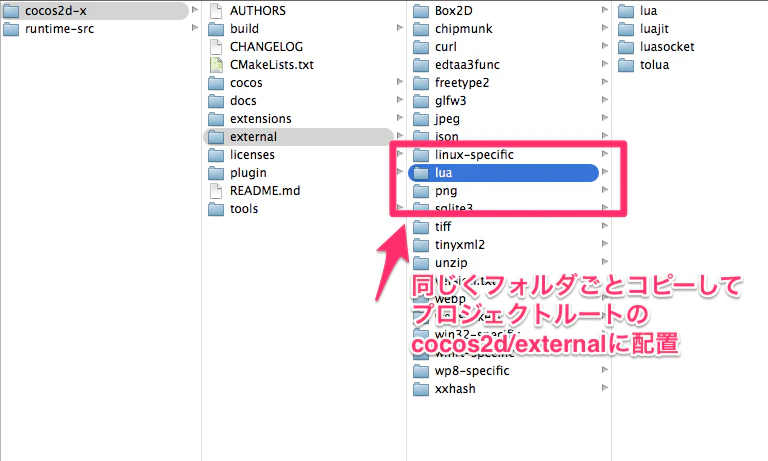The height and width of the screenshot is (461, 768).
Task: Expand the tiff folder arrow
Action: pyautogui.click(x=605, y=226)
